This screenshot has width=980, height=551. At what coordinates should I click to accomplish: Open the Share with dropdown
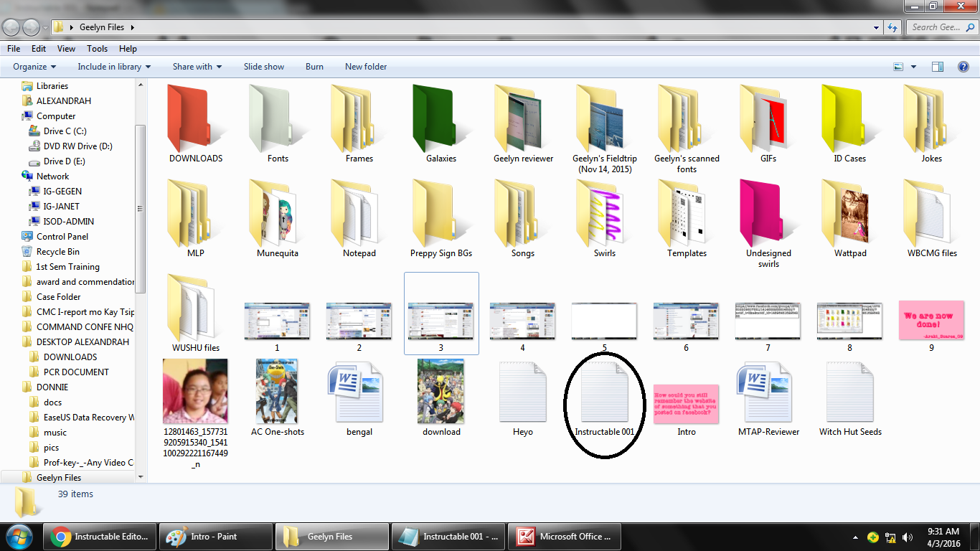[197, 67]
